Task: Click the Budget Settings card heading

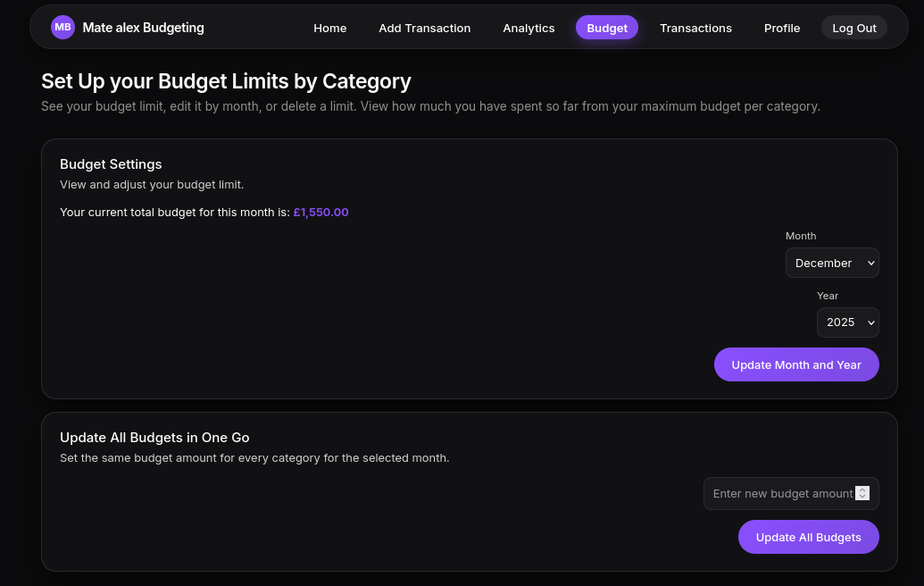Action: click(x=111, y=164)
